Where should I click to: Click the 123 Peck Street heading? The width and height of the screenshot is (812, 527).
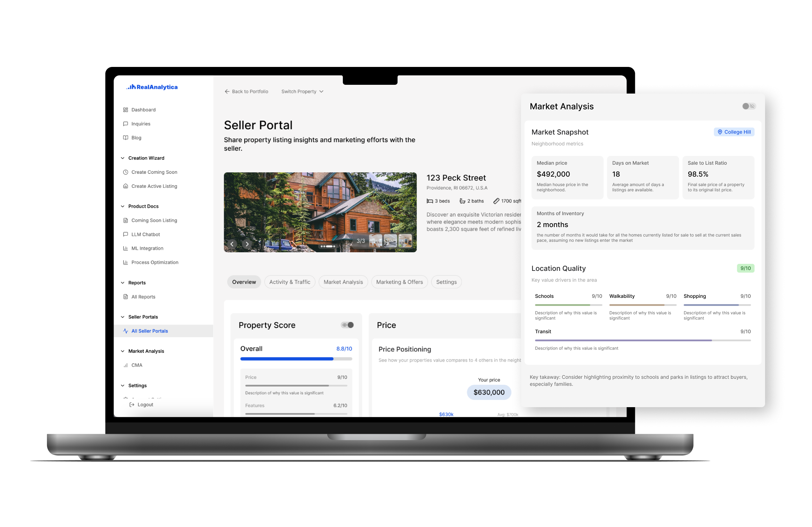[456, 178]
